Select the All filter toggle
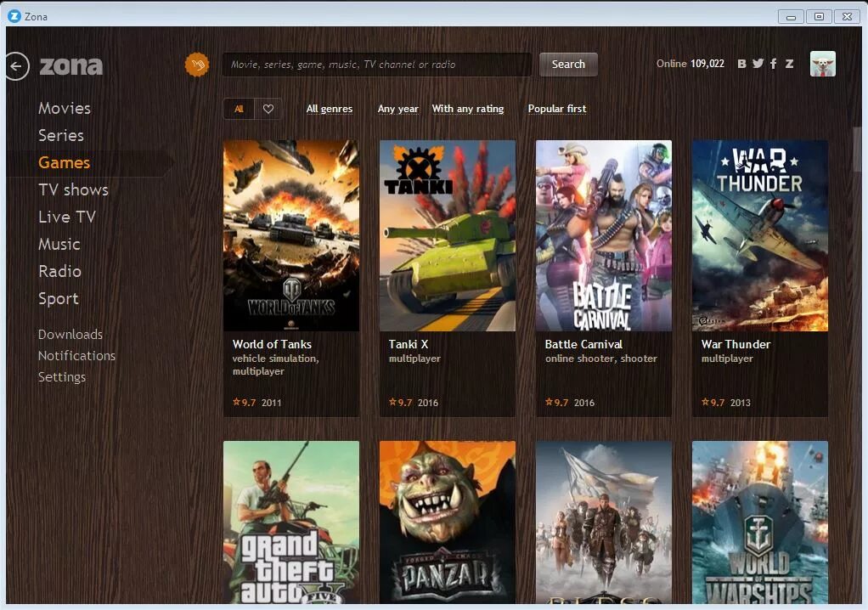 239,109
